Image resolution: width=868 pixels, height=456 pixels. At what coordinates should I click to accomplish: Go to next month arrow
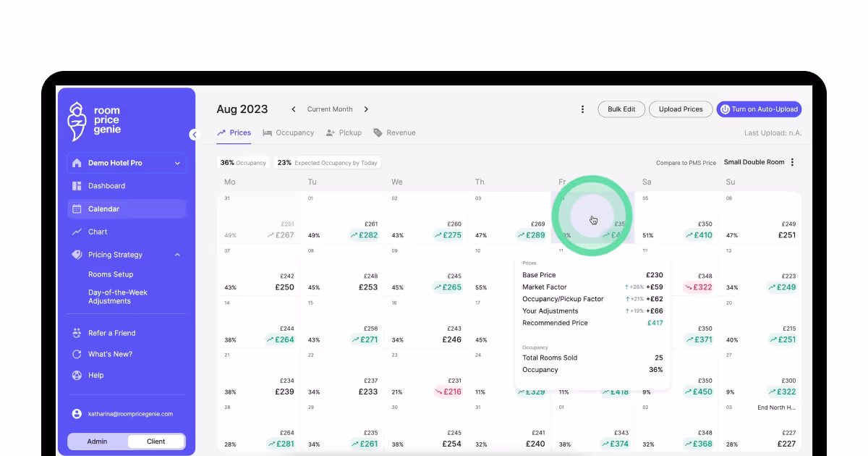pyautogui.click(x=366, y=109)
